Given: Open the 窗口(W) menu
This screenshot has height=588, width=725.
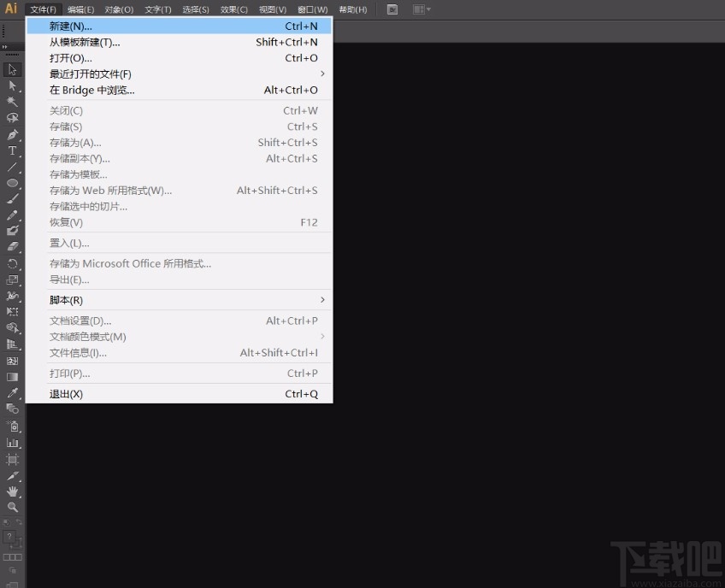Looking at the screenshot, I should [x=311, y=9].
